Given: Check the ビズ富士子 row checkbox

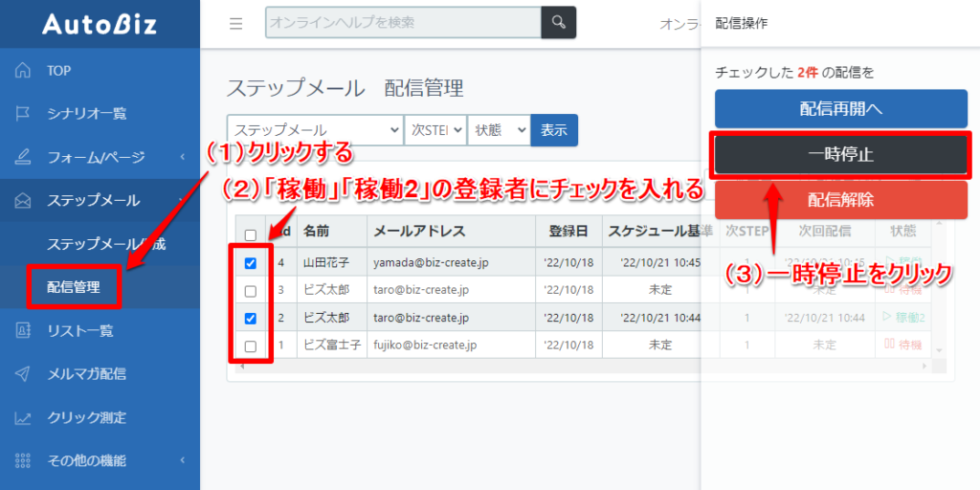Looking at the screenshot, I should (250, 345).
